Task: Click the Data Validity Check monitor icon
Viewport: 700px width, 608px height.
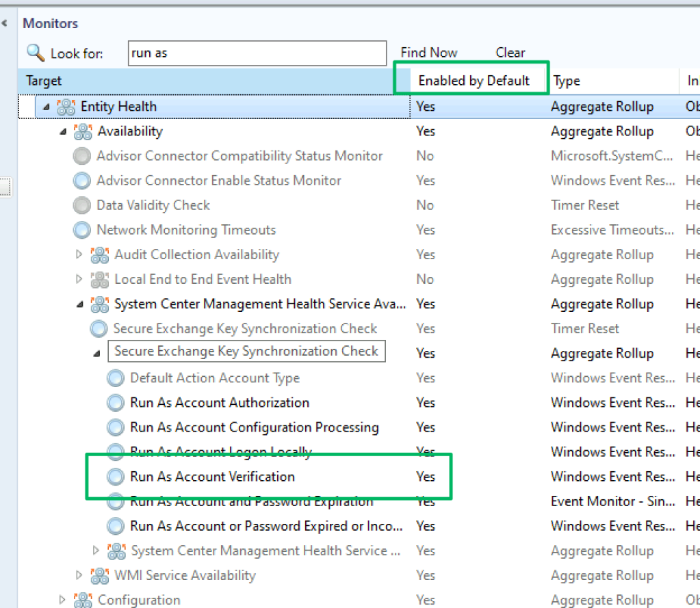Action: click(x=82, y=205)
